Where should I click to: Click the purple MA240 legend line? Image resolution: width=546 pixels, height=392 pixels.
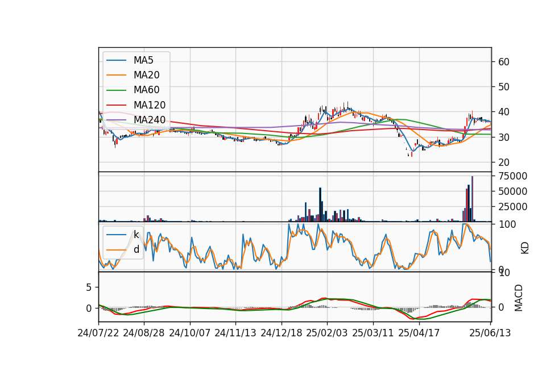click(116, 120)
